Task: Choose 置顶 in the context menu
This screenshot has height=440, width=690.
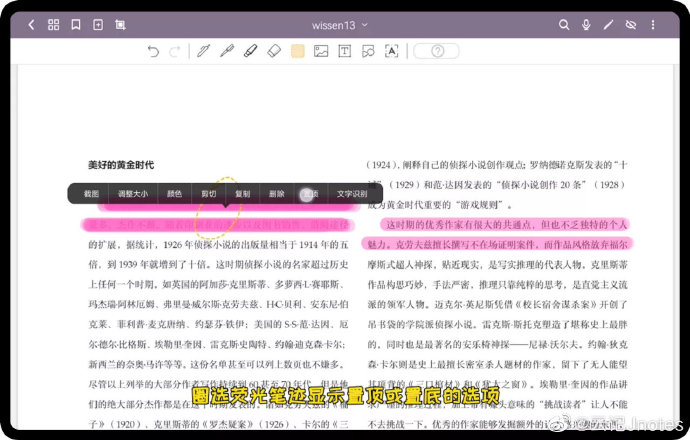Action: 311,194
